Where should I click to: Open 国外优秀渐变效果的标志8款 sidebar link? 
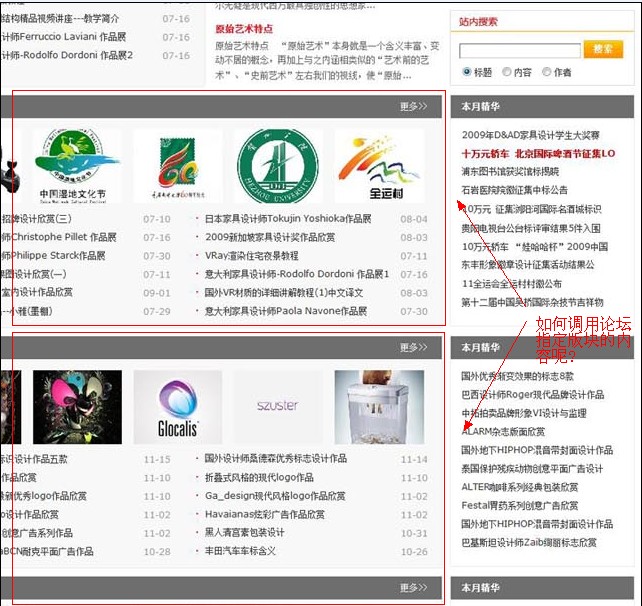[x=518, y=376]
